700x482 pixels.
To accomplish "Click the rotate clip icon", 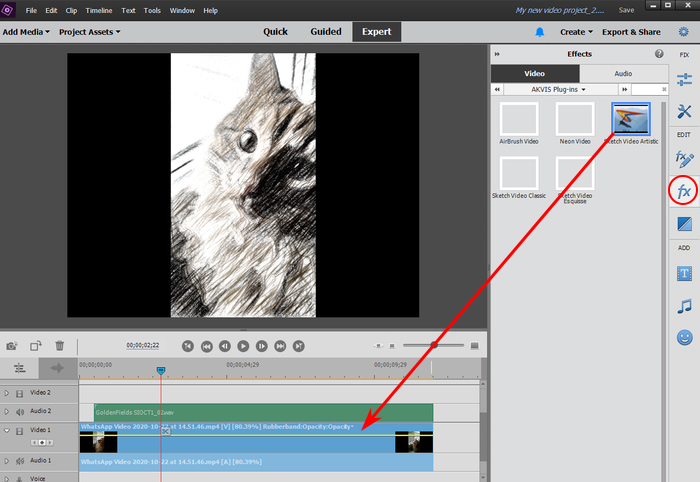I will (36, 346).
